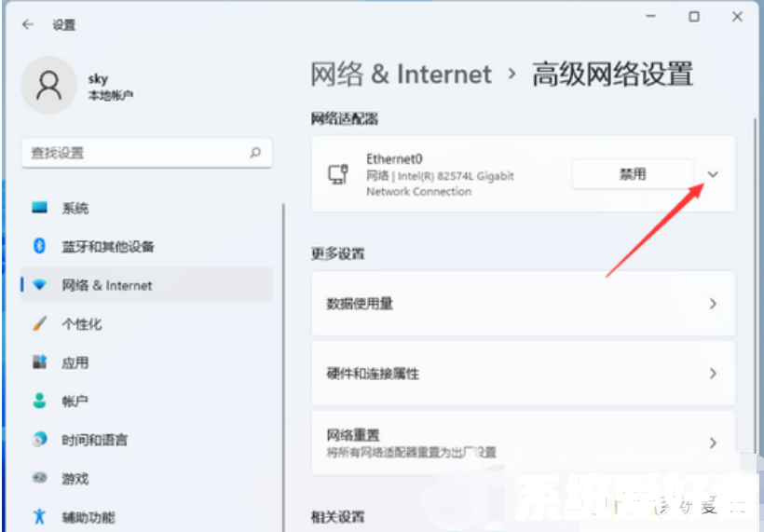Screen dimensions: 764x532
Task: Click the 禁用 button for Ethernet0
Action: 633,174
